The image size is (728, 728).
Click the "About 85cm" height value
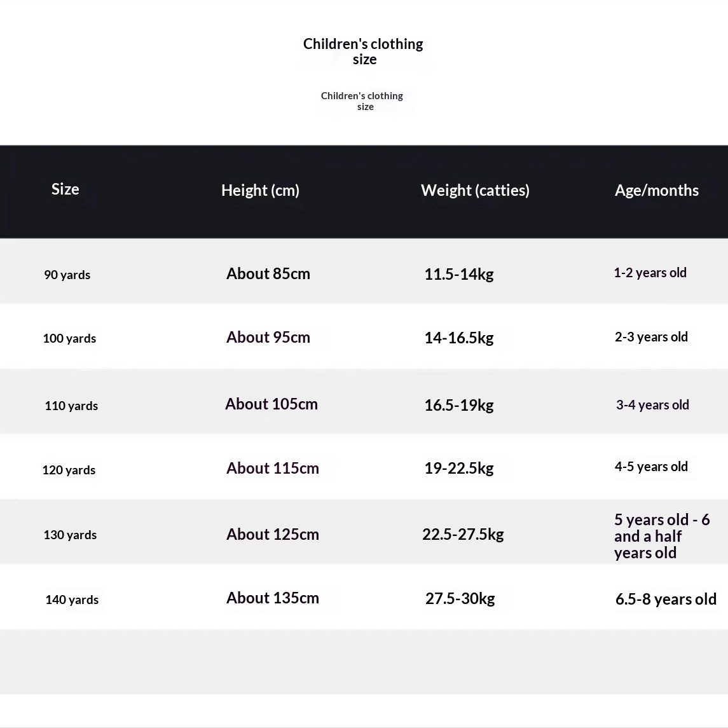click(x=268, y=273)
